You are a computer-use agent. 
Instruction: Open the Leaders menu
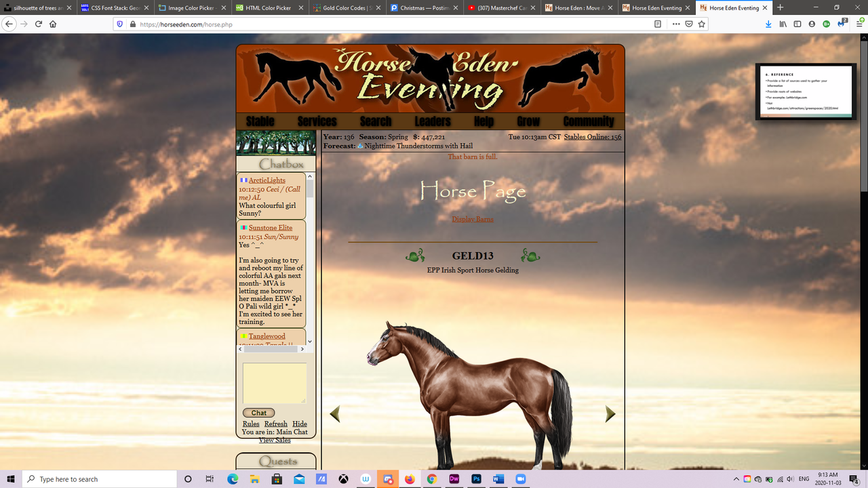[x=433, y=121]
